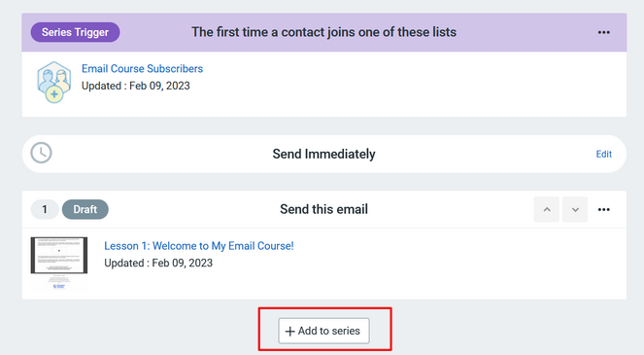Click the purple Series Trigger badge
The width and height of the screenshot is (644, 355).
tap(75, 32)
